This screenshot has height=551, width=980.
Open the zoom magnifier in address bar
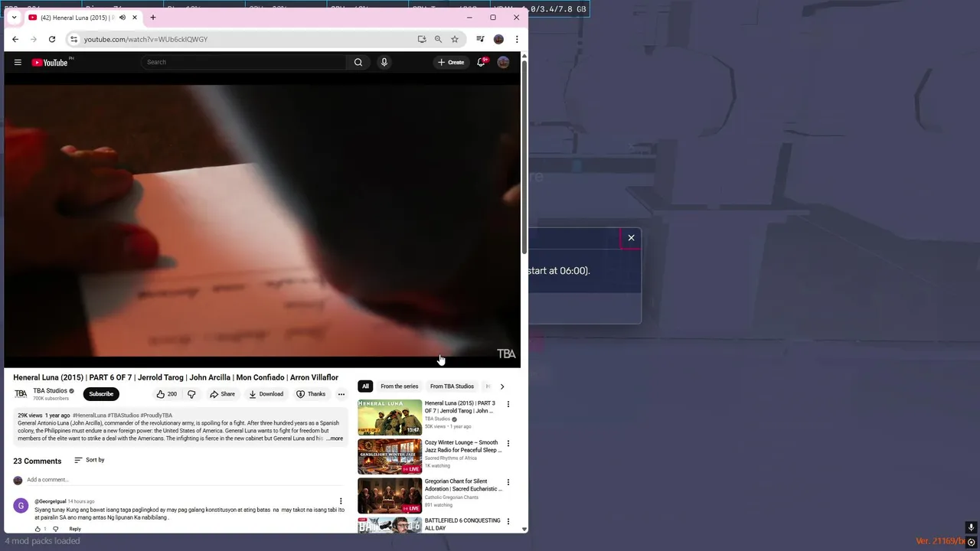[438, 39]
